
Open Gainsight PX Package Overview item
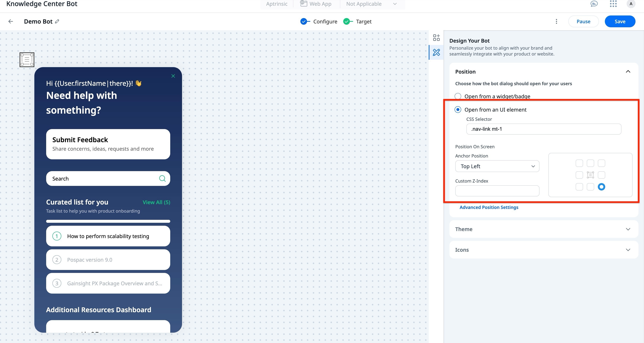(x=108, y=283)
